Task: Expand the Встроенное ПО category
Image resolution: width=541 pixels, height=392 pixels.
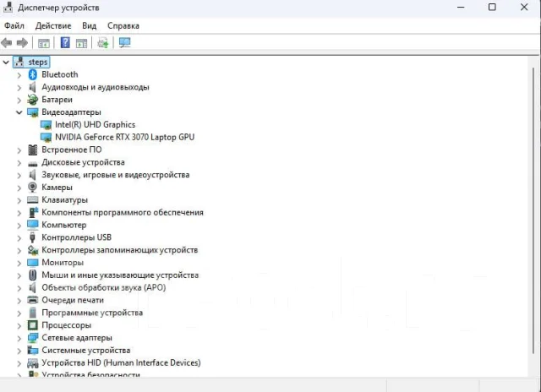Action: click(19, 150)
